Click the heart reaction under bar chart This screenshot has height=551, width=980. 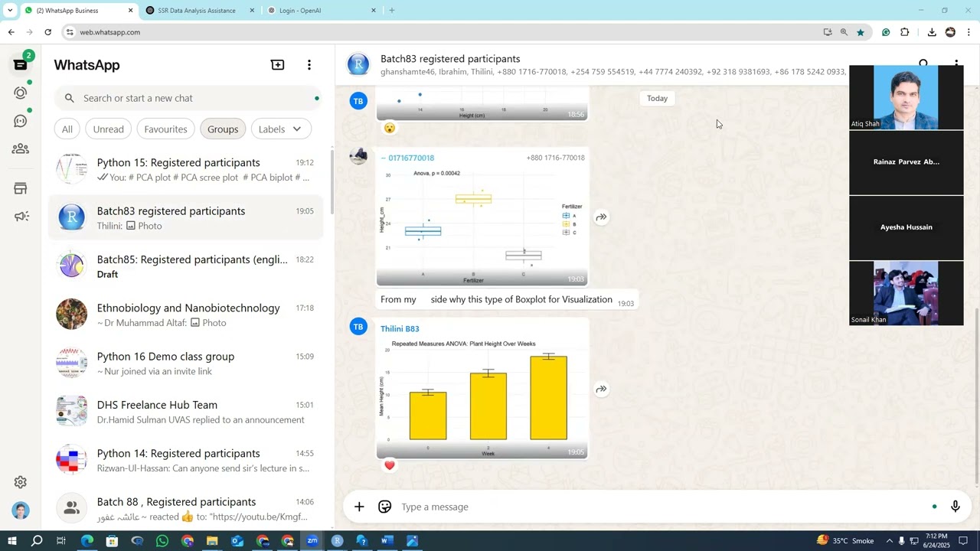coord(390,465)
